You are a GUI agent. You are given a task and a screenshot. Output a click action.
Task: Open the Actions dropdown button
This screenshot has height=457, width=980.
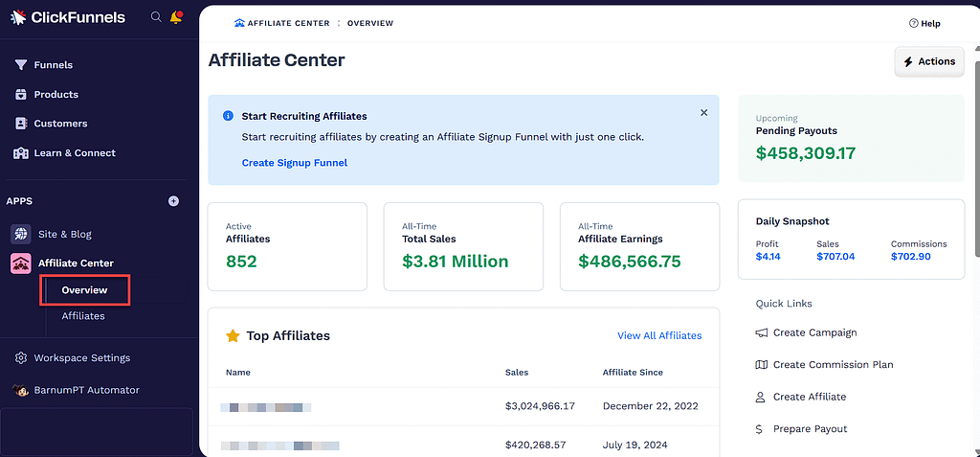(929, 62)
